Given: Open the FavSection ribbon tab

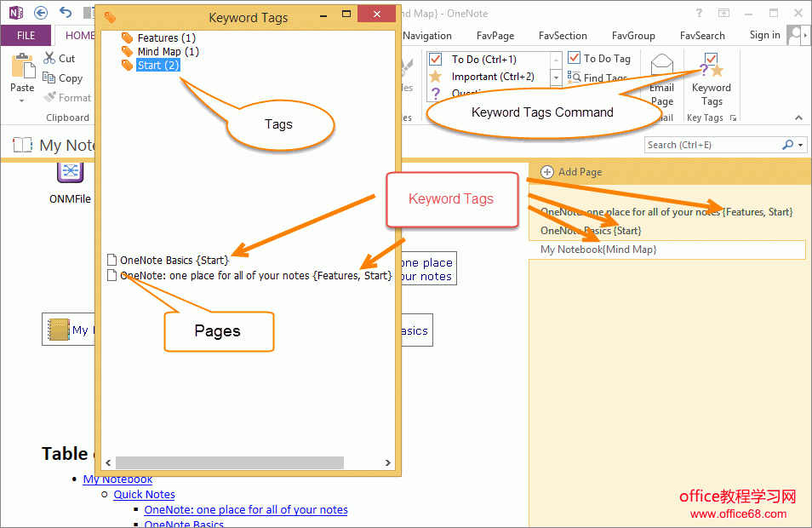Looking at the screenshot, I should pos(563,35).
